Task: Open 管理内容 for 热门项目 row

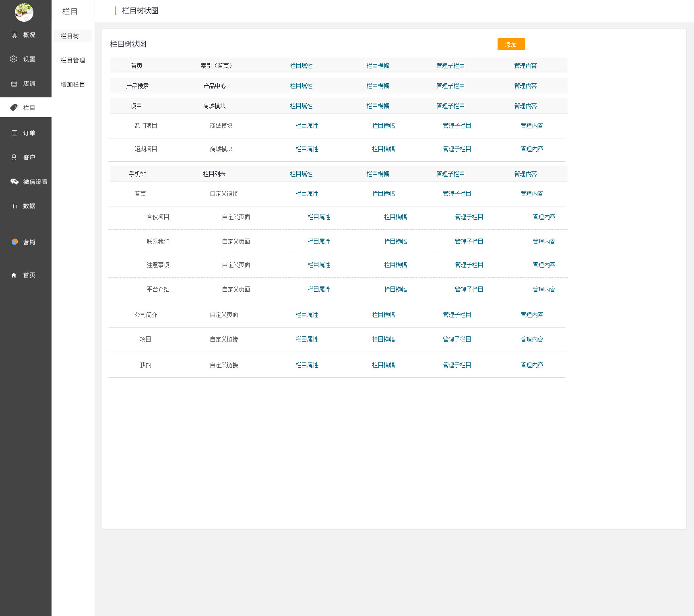Action: (532, 126)
